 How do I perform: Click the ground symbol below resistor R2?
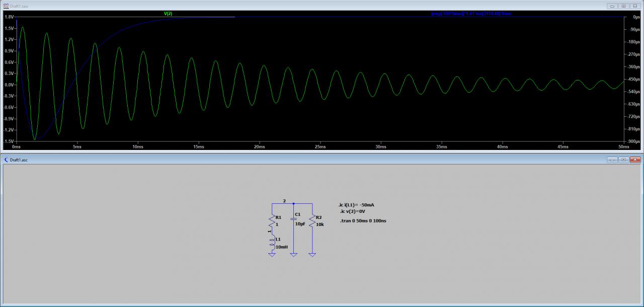pyautogui.click(x=312, y=255)
